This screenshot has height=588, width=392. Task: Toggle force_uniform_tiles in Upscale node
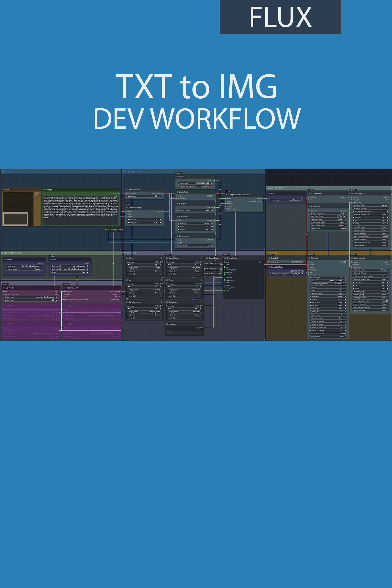(345, 333)
